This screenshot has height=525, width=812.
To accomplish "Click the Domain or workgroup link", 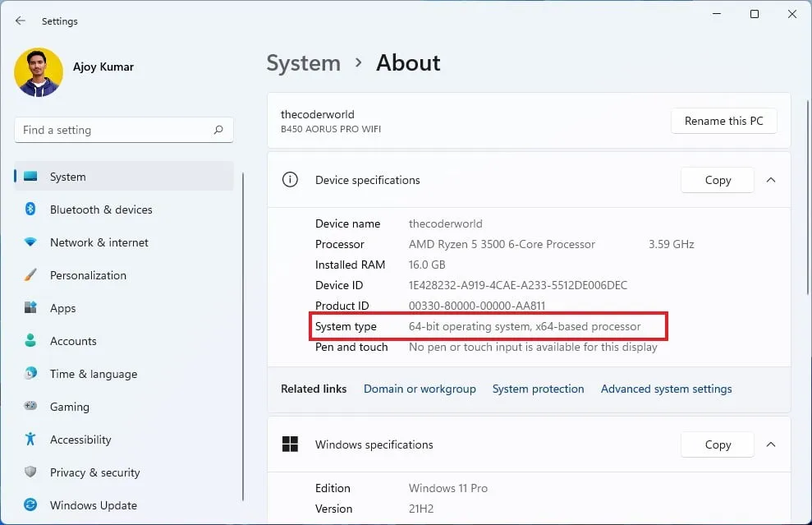I will click(x=420, y=389).
